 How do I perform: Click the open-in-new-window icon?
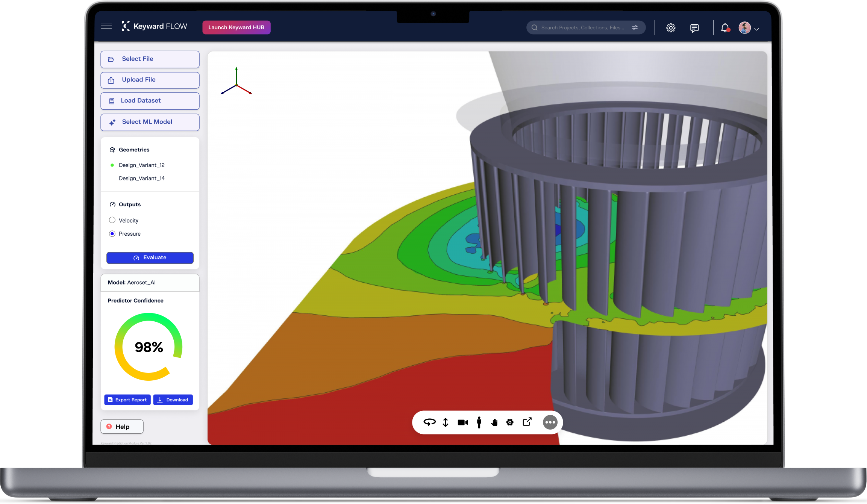pyautogui.click(x=527, y=422)
